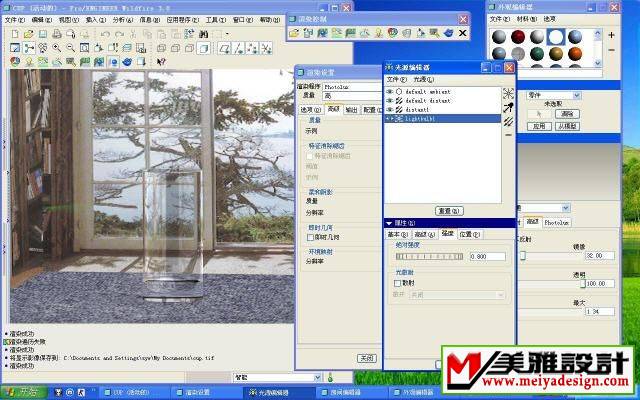Screen dimensions: 640x400
Task: Click the Undo arrow icon
Action: tap(105, 34)
